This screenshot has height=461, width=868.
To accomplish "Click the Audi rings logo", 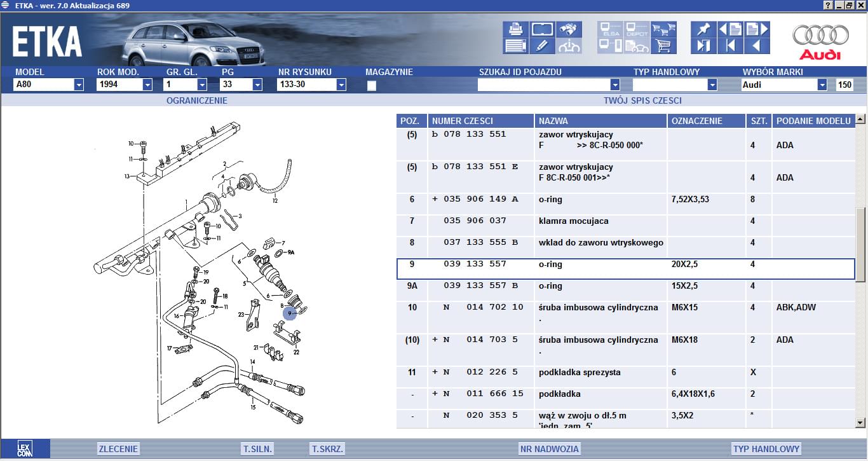I will click(x=820, y=36).
